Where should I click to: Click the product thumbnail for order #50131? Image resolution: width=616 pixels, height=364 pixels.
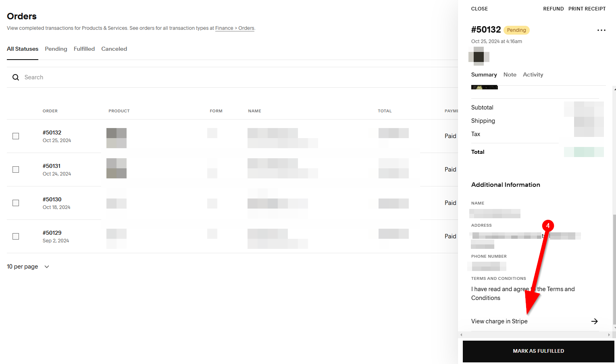[x=117, y=168]
